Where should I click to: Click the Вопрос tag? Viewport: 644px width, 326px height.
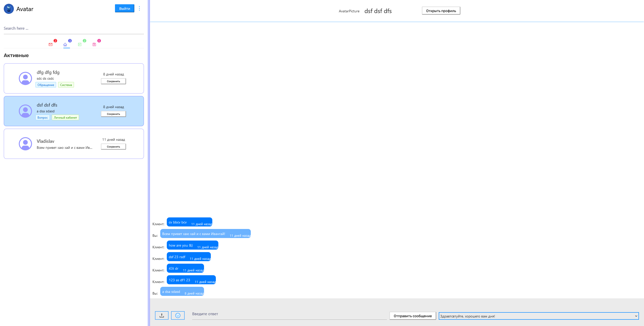pos(43,118)
